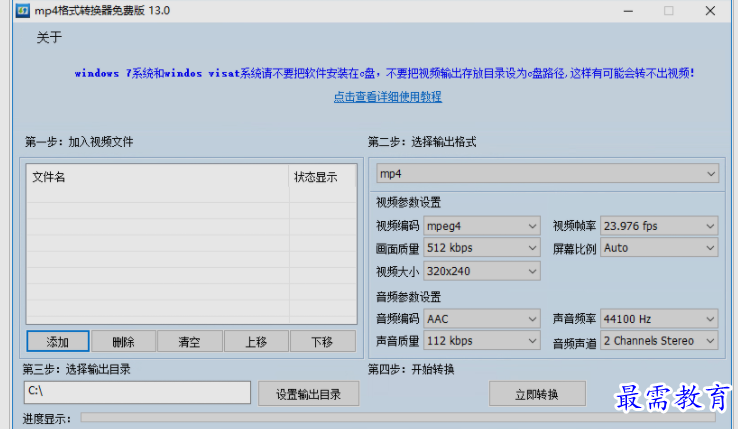
Task: Click 设置输出目录 button
Action: click(308, 394)
